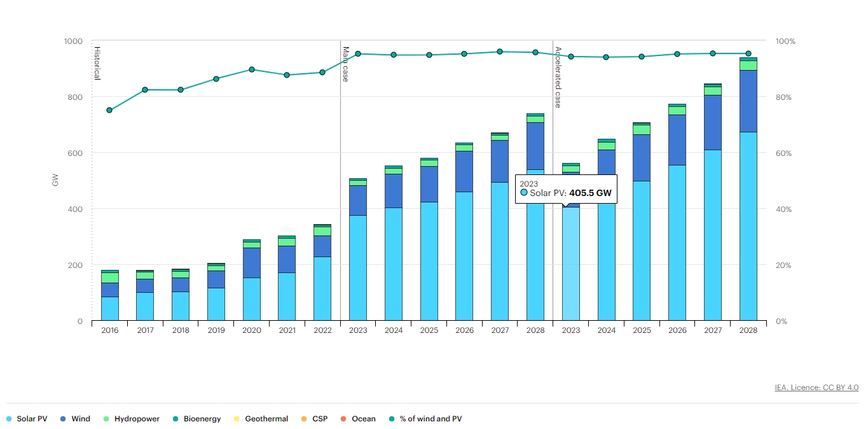
Task: Click the 2016 data point on the percentage line
Action: (x=109, y=110)
